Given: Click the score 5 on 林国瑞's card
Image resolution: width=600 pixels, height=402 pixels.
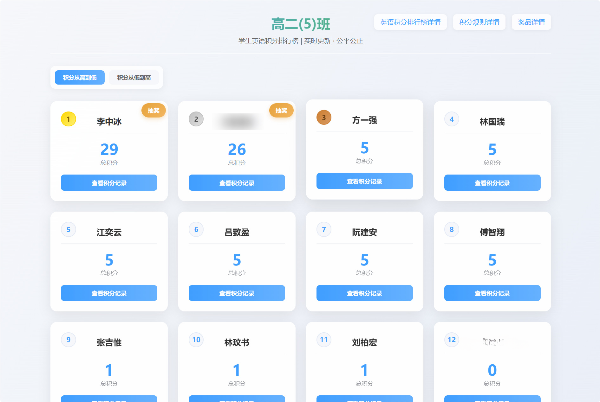Looking at the screenshot, I should click(x=492, y=149).
